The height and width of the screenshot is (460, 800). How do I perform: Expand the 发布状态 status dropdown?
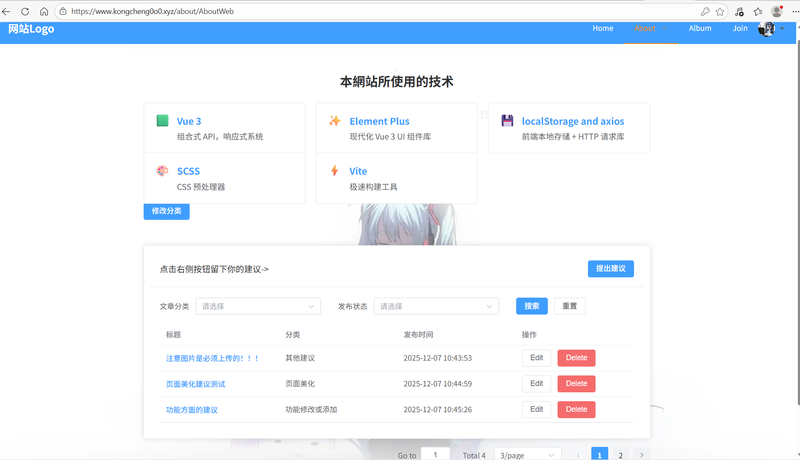coord(435,306)
